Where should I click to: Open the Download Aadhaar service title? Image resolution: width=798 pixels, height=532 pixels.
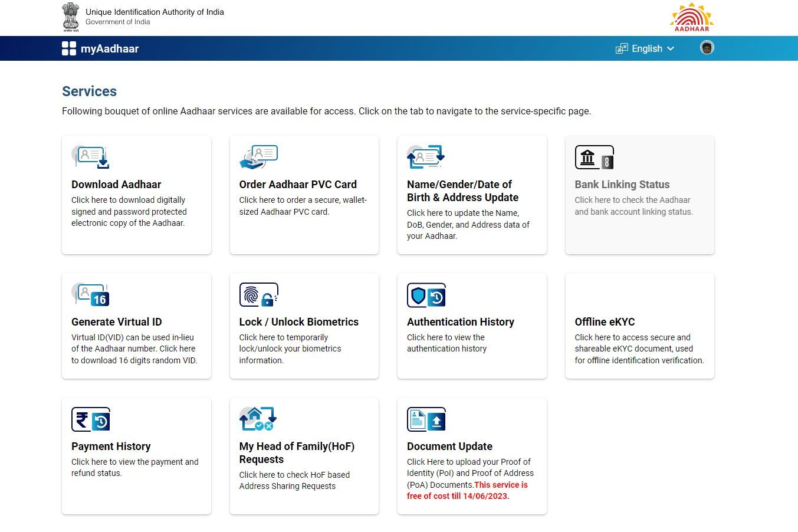pos(116,185)
